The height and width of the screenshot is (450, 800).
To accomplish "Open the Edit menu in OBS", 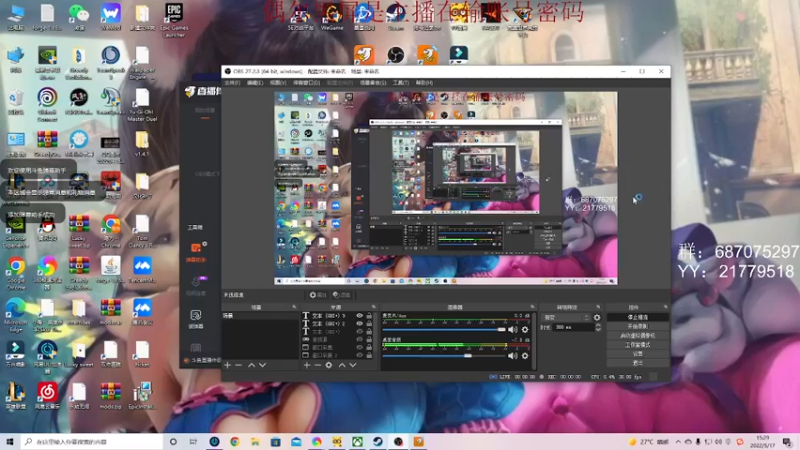I will click(x=255, y=83).
